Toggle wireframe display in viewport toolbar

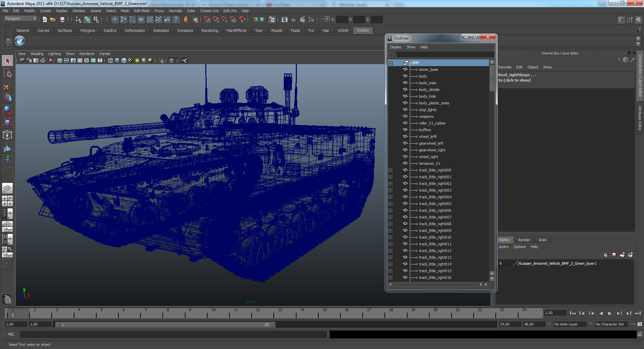tap(110, 60)
